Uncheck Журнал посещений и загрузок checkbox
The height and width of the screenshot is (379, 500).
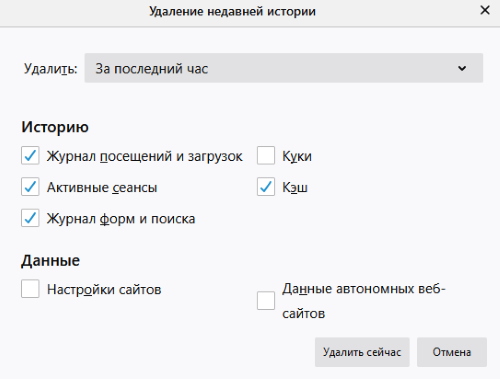(x=30, y=156)
